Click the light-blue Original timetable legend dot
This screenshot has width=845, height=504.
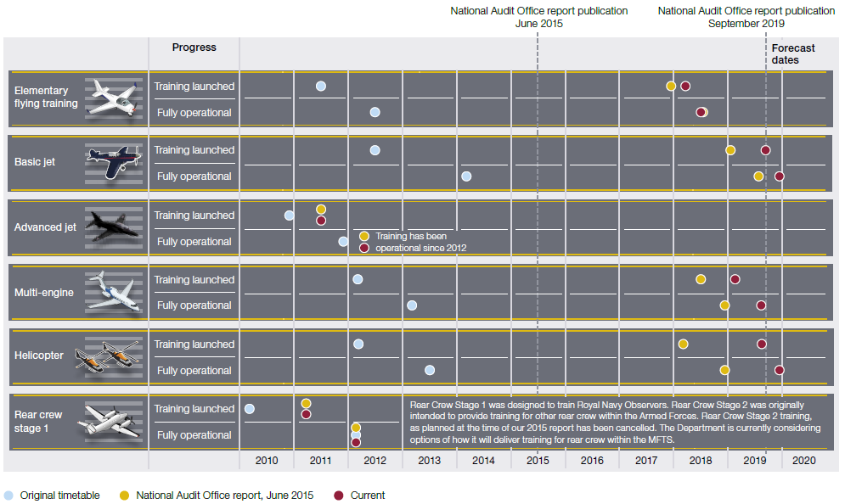9,496
